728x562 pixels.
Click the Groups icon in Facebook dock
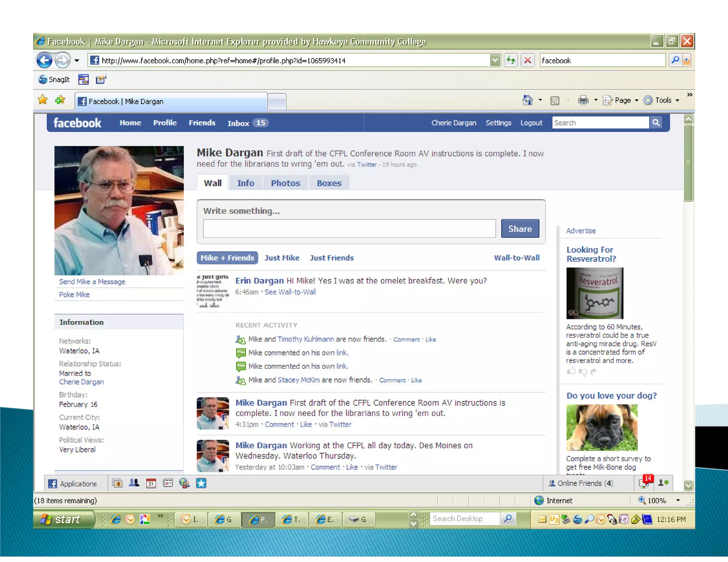point(134,483)
